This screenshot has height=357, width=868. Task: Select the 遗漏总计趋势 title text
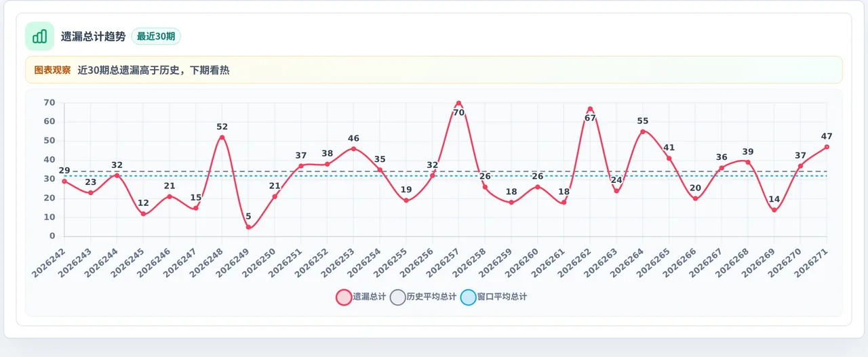94,37
